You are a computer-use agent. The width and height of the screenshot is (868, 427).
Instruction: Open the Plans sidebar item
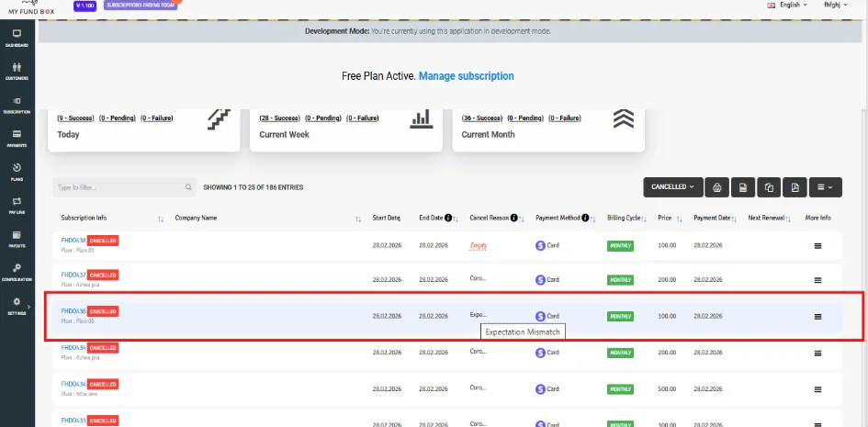(x=17, y=172)
